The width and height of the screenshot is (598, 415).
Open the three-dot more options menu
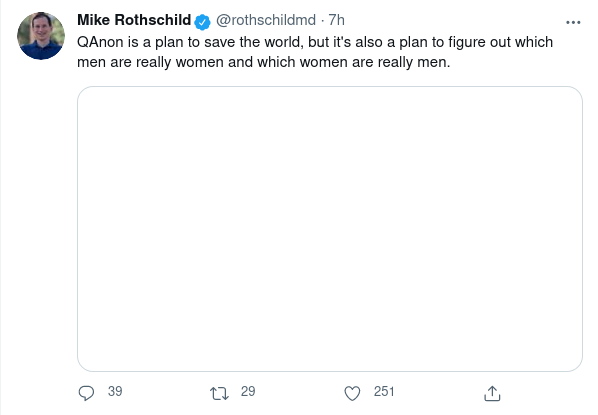[x=573, y=23]
